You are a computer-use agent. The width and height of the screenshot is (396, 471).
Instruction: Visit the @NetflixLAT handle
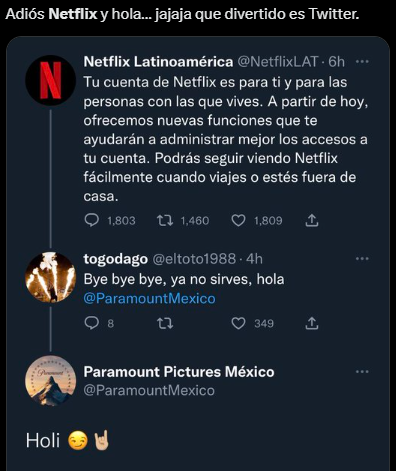pos(278,62)
